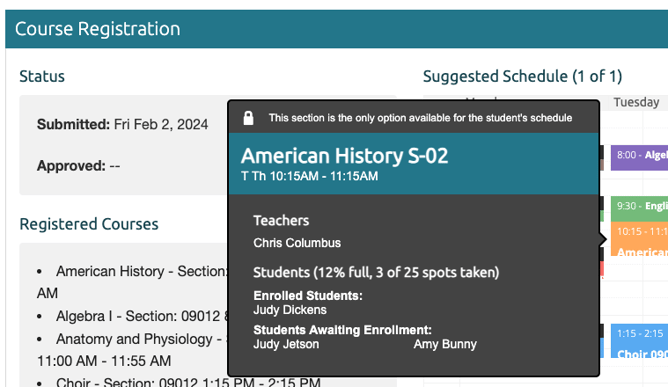
Task: Click the Tuesday column header
Action: [x=636, y=102]
